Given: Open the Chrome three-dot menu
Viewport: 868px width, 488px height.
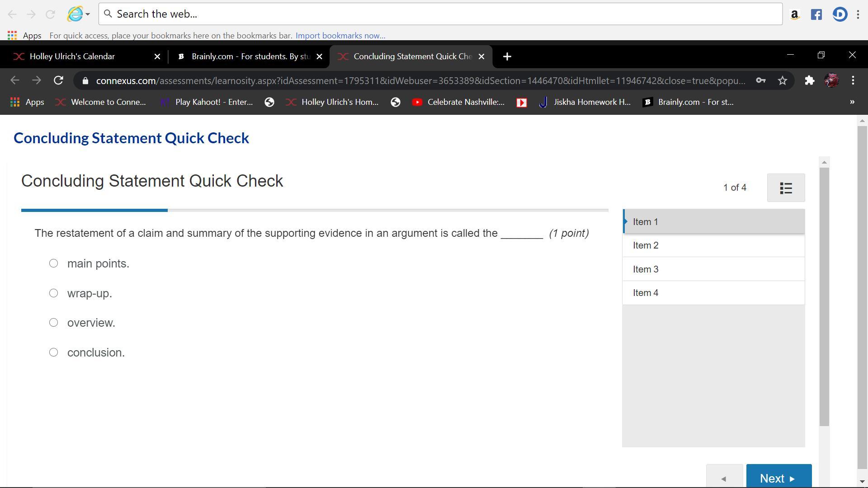Looking at the screenshot, I should click(x=853, y=80).
